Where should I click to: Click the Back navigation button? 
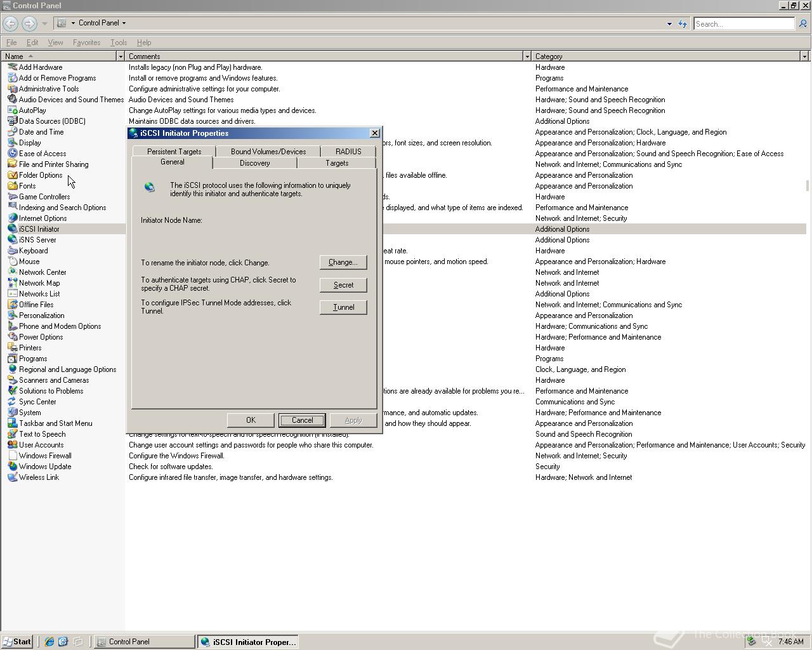click(10, 23)
